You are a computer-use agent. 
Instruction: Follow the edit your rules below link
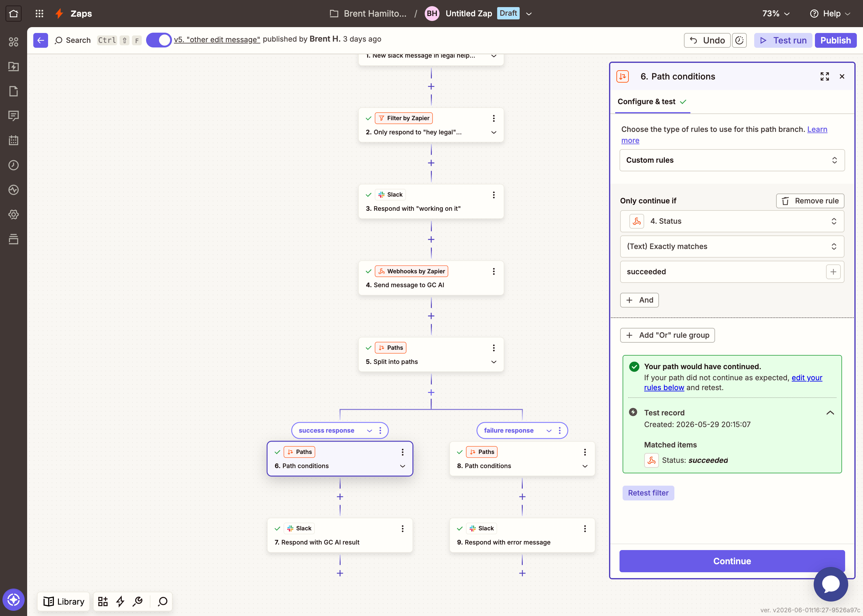[807, 378]
